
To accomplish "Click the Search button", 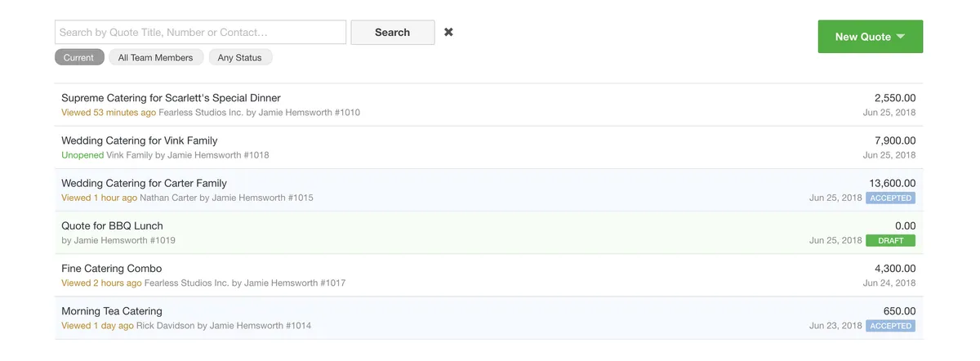I will [392, 32].
